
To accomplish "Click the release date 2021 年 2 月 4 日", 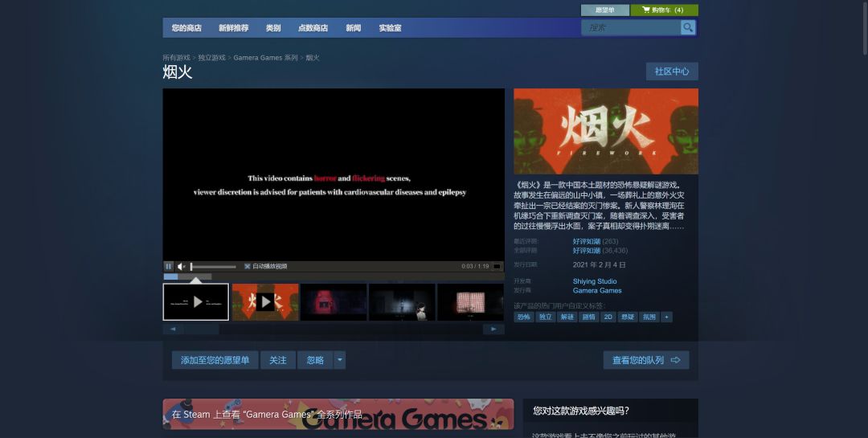I will (x=599, y=264).
